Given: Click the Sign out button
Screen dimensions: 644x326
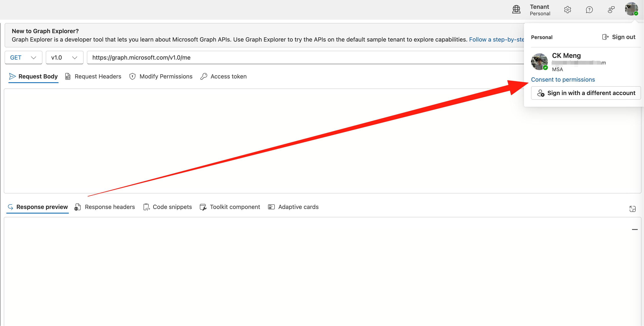Looking at the screenshot, I should click(x=619, y=37).
